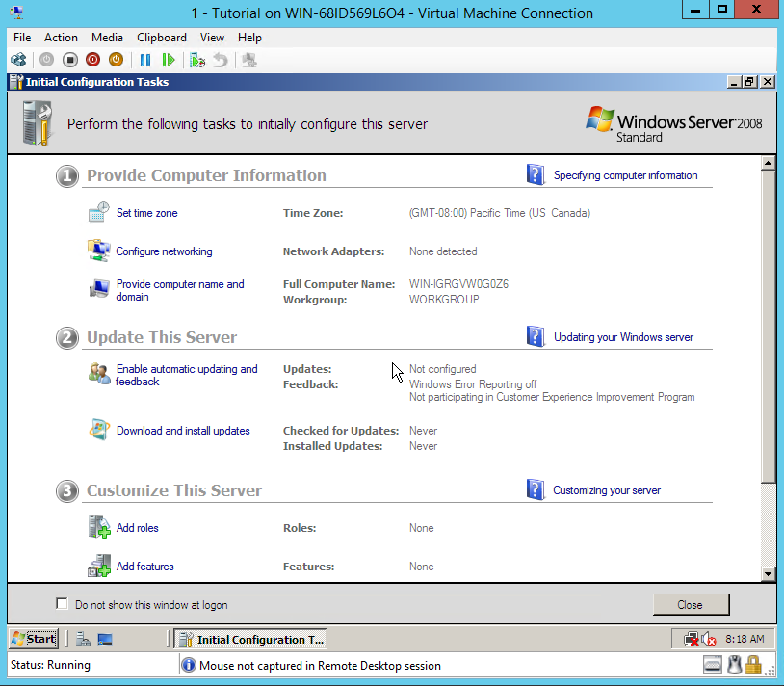Click help icon beside Customizing your server
The height and width of the screenshot is (686, 784).
(x=536, y=489)
